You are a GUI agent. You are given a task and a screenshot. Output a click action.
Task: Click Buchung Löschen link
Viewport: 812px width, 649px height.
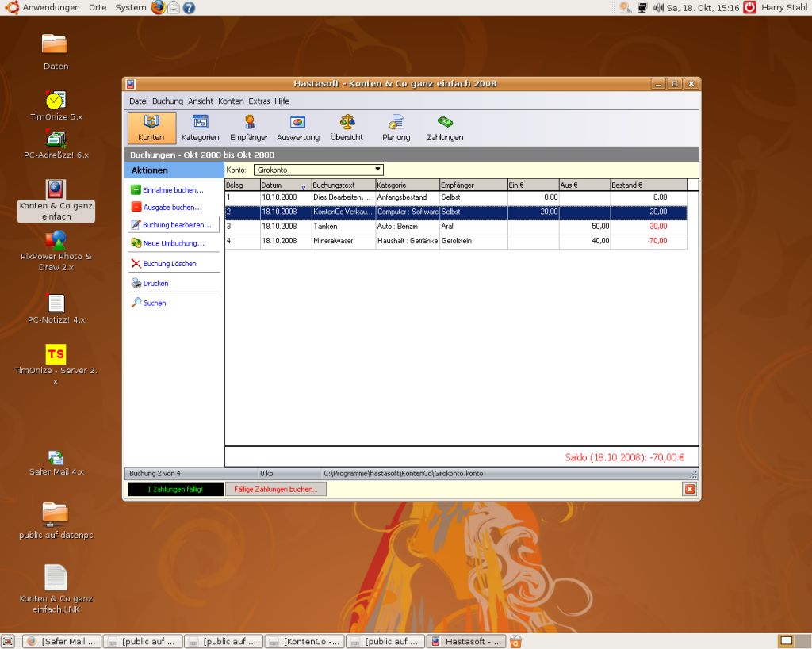coord(170,263)
